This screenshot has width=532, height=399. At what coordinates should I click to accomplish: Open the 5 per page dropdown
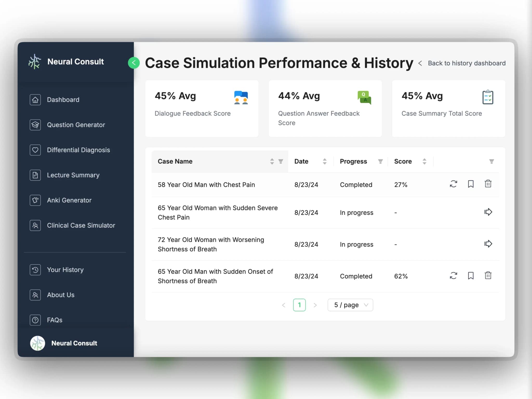coord(350,305)
